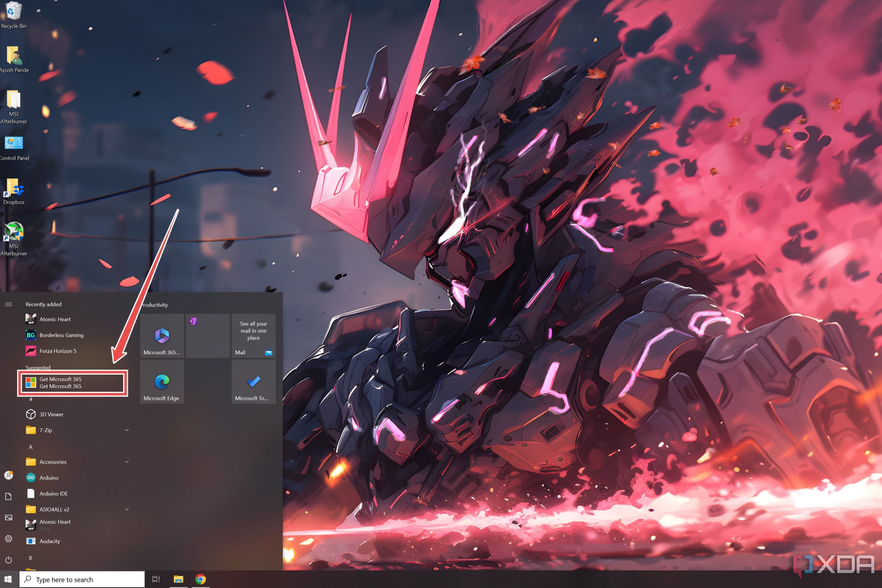Open the Atomic Heart entry marked New
Image resolution: width=882 pixels, height=588 pixels.
77,524
